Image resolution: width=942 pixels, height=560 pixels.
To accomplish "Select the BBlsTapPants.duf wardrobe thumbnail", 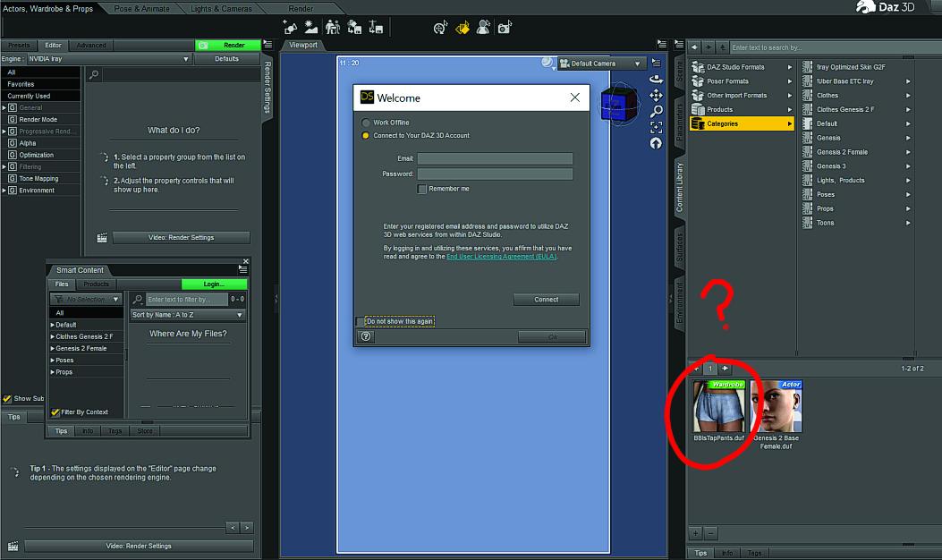I will pos(718,406).
